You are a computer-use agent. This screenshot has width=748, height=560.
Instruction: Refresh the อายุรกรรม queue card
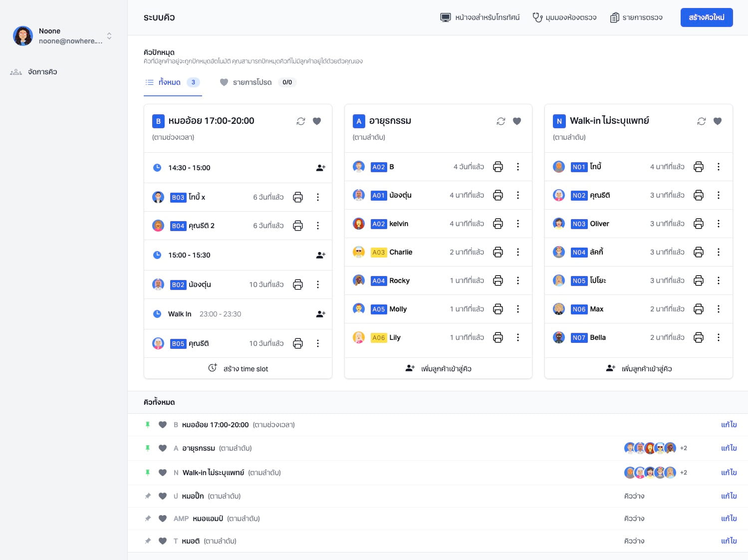click(500, 121)
